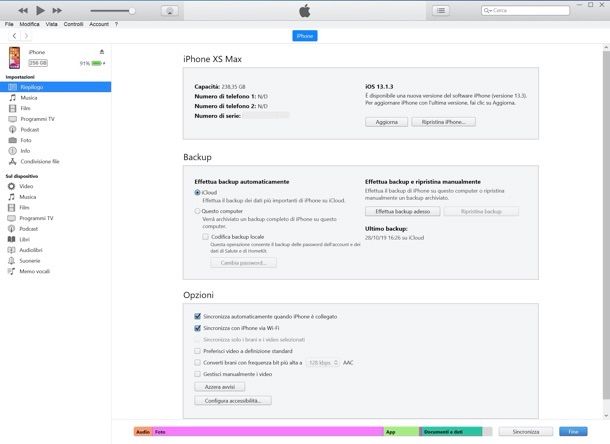Open the 128 kbps bitrate dropdown

point(323,363)
